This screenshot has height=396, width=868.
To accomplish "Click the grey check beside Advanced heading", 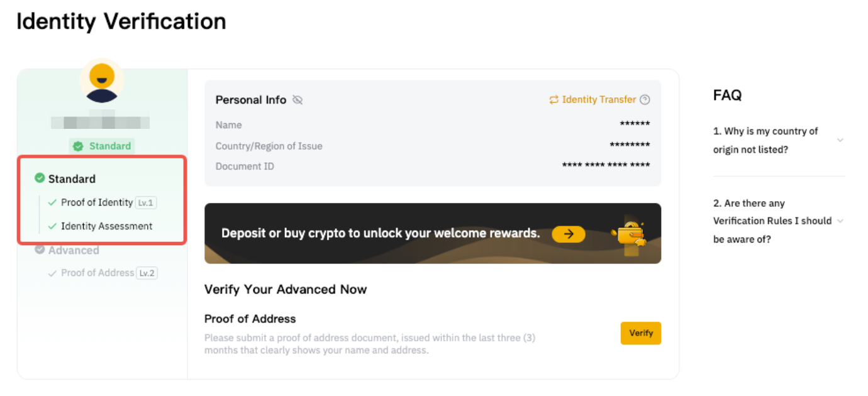I will pos(40,250).
